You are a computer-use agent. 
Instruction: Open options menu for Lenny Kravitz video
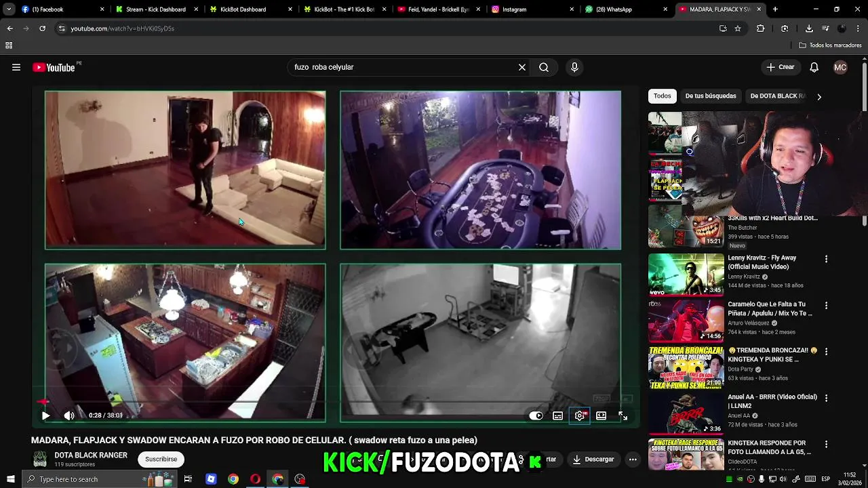point(826,259)
